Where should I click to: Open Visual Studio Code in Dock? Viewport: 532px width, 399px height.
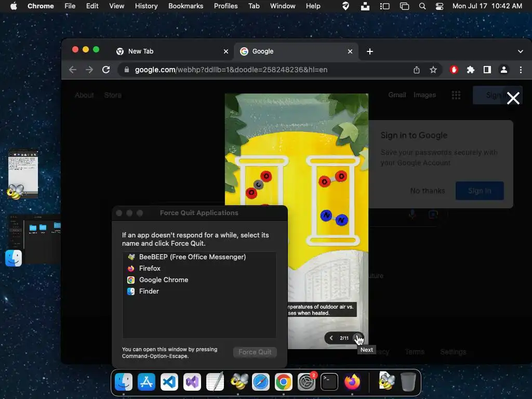pos(169,382)
